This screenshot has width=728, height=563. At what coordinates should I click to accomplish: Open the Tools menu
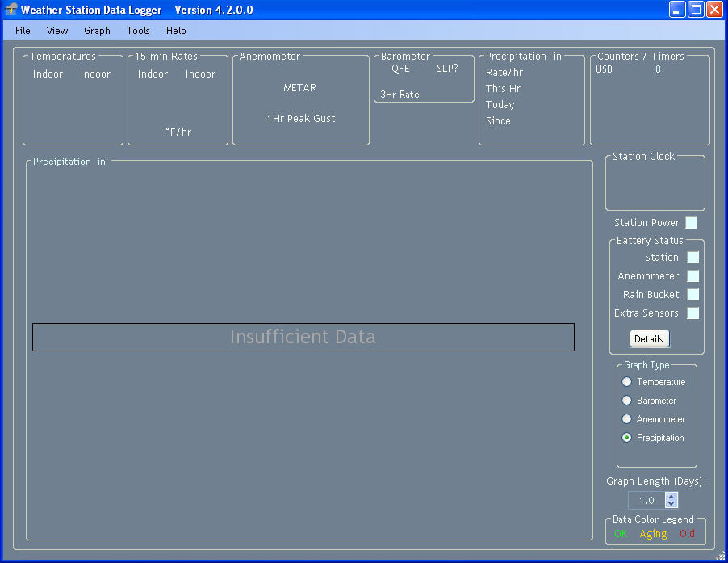(137, 30)
